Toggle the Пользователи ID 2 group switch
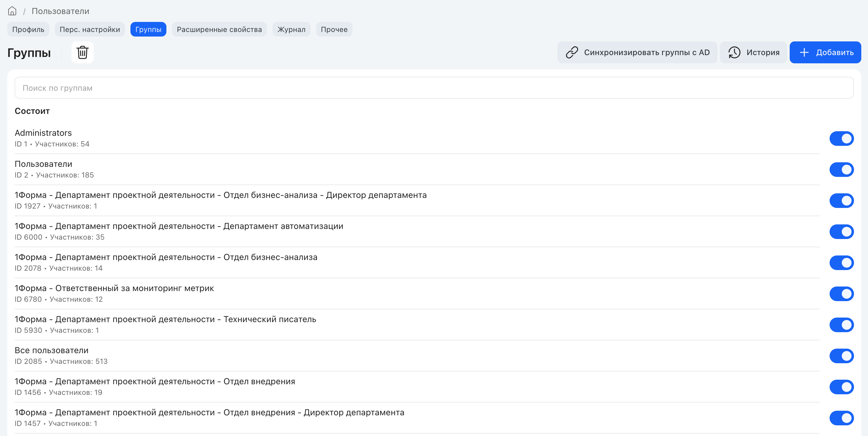Viewport: 868px width, 436px height. 842,170
